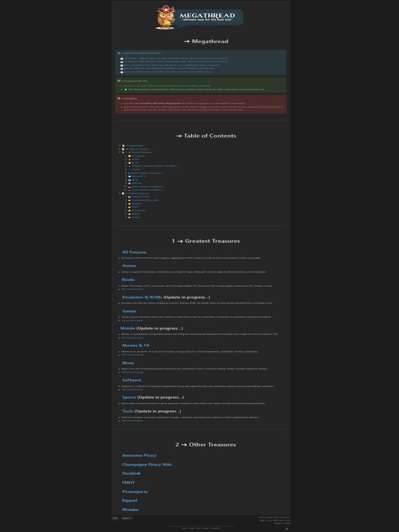
Task: Click the bookmark icon beside Bookmark this URL
Action: 119,81
